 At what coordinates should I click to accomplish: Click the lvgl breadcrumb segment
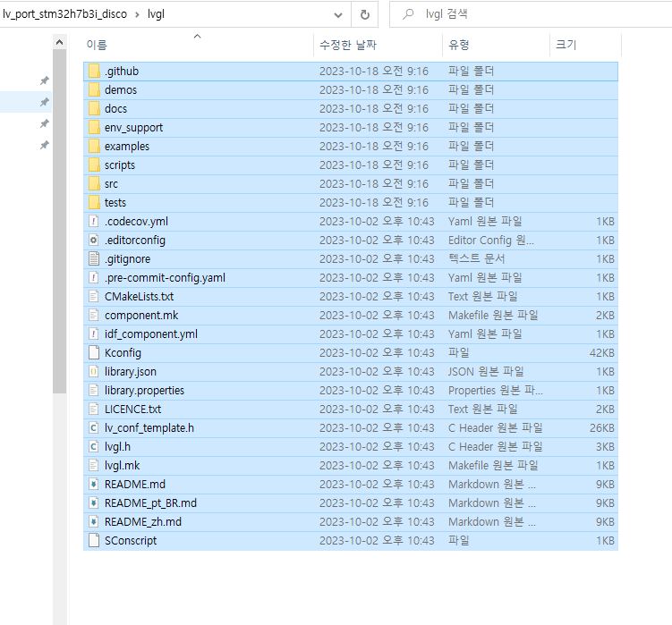(x=156, y=14)
